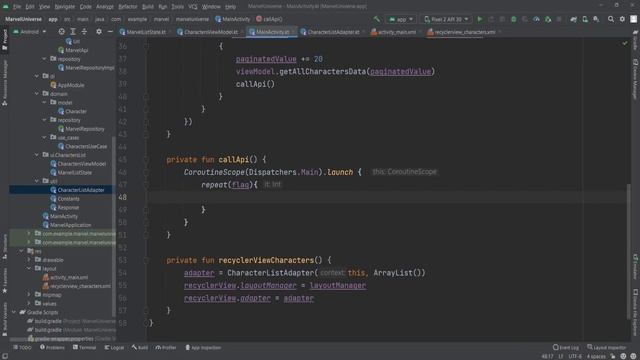Open the Layout Inspector
This screenshot has height=360, width=640.
(606, 348)
